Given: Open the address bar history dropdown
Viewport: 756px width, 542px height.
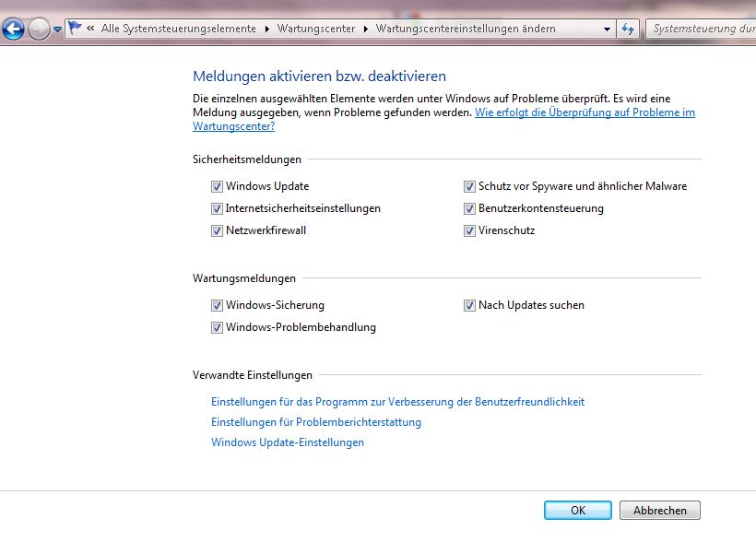Looking at the screenshot, I should click(607, 29).
